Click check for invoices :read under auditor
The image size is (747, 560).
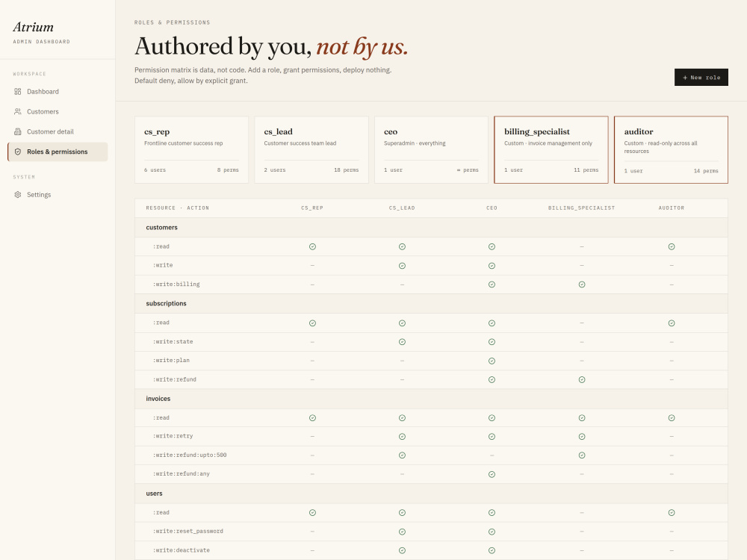pyautogui.click(x=672, y=417)
